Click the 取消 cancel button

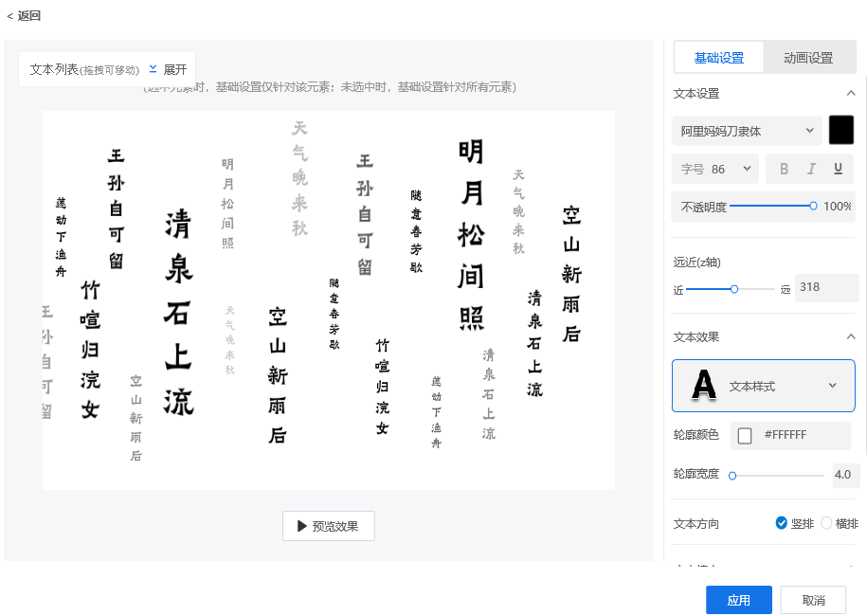coord(815,599)
